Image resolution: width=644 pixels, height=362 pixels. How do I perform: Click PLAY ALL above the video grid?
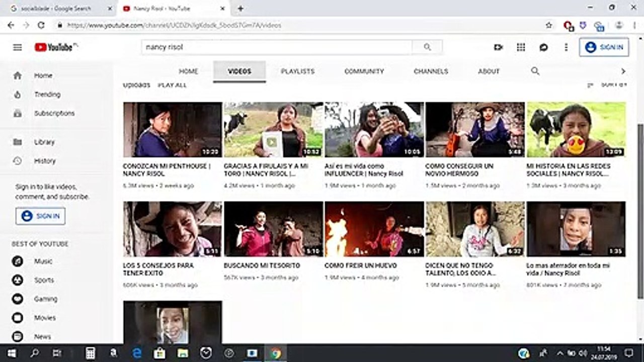(x=172, y=85)
